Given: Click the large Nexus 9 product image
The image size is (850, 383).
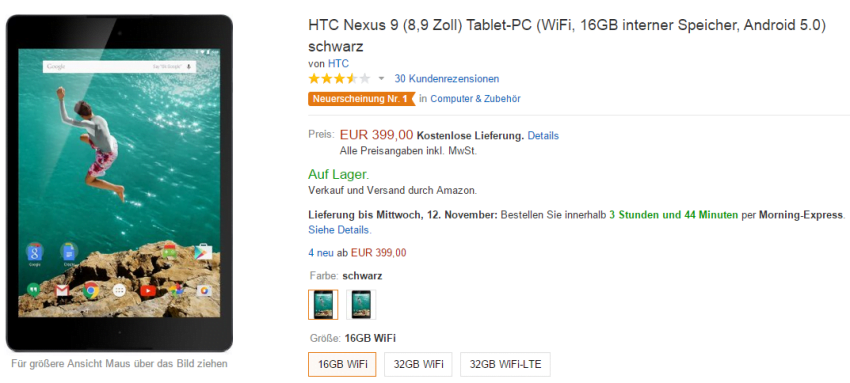Looking at the screenshot, I should click(x=119, y=183).
